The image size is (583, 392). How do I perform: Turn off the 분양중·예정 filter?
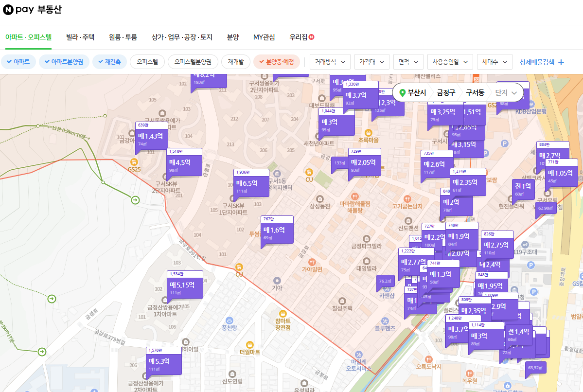[278, 62]
